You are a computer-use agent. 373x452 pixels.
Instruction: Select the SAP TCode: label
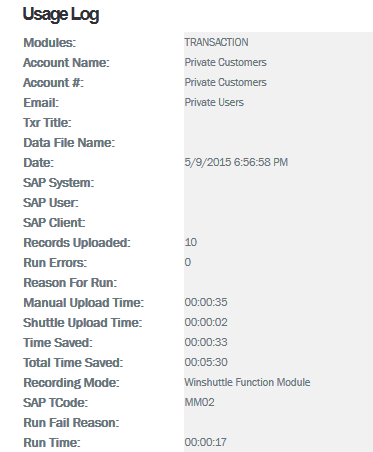click(x=55, y=403)
